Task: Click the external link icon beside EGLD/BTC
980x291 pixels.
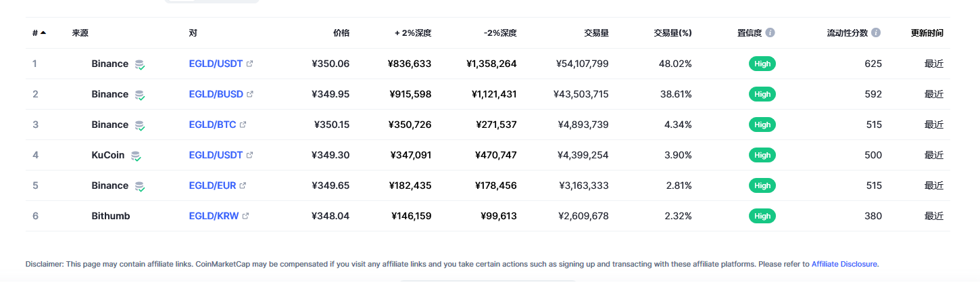Action: [x=243, y=125]
